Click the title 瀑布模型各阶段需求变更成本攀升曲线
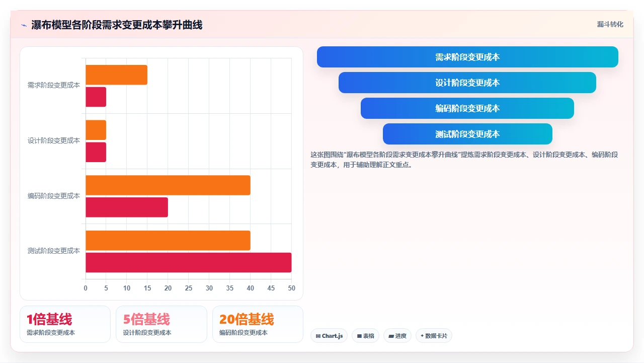Image resolution: width=644 pixels, height=363 pixels. point(117,25)
